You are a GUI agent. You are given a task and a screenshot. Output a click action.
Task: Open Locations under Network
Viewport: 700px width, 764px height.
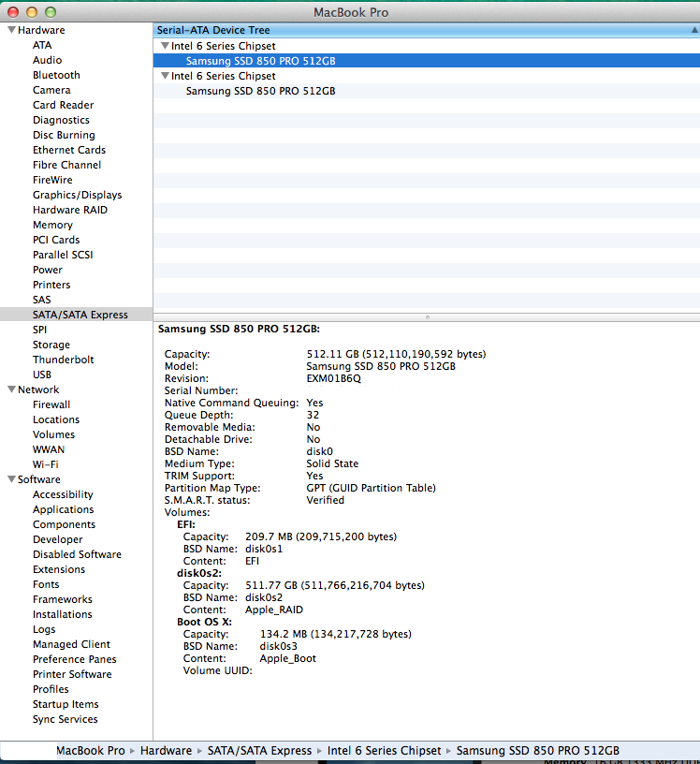[55, 419]
